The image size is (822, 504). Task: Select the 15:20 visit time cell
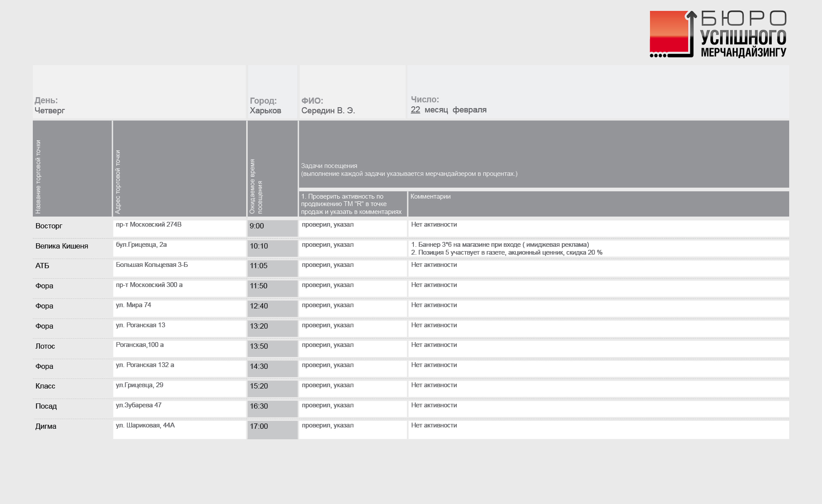tap(273, 389)
